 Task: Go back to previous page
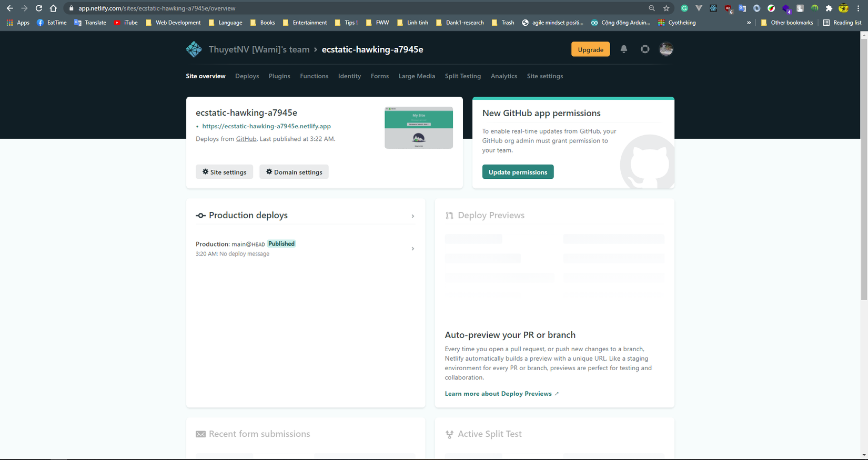[10, 8]
